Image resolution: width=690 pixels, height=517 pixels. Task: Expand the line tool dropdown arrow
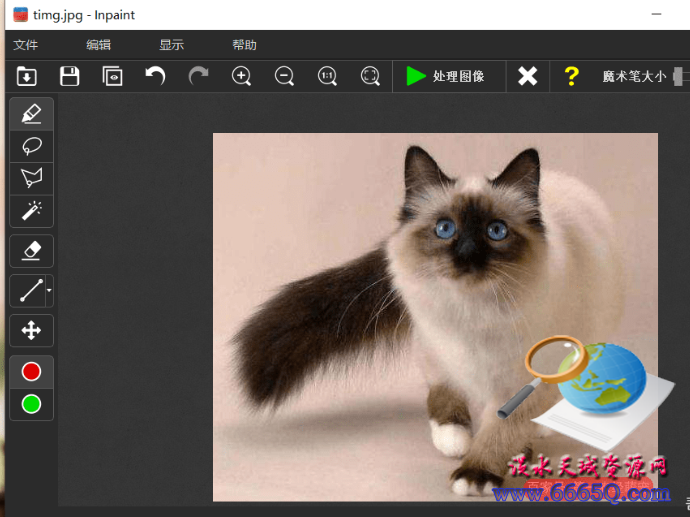pos(49,290)
